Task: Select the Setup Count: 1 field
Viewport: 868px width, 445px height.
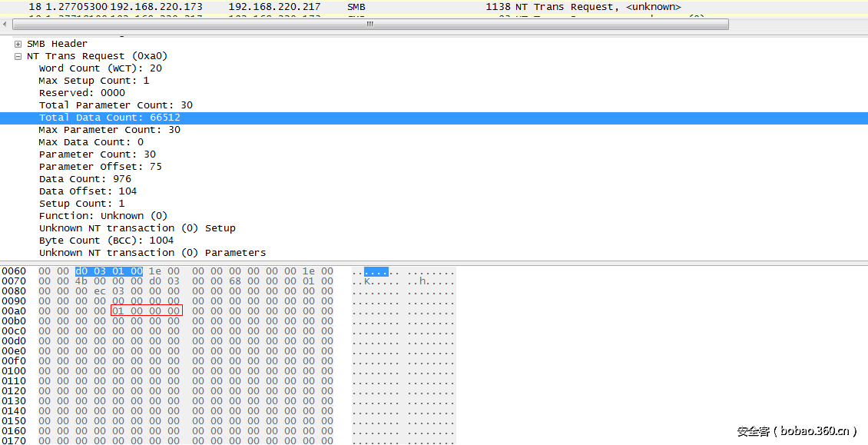Action: [x=80, y=203]
